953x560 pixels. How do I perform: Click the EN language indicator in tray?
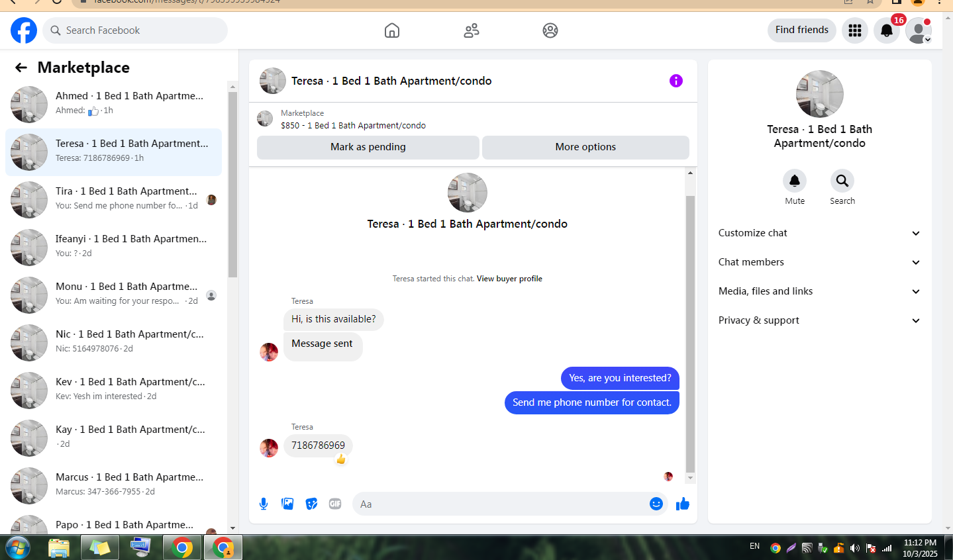pyautogui.click(x=754, y=546)
